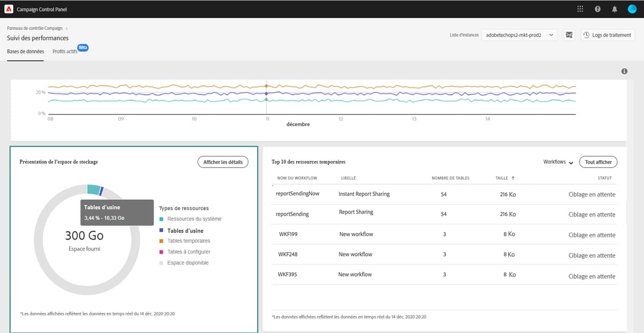Click the instance migration icon next to instance list

[568, 34]
